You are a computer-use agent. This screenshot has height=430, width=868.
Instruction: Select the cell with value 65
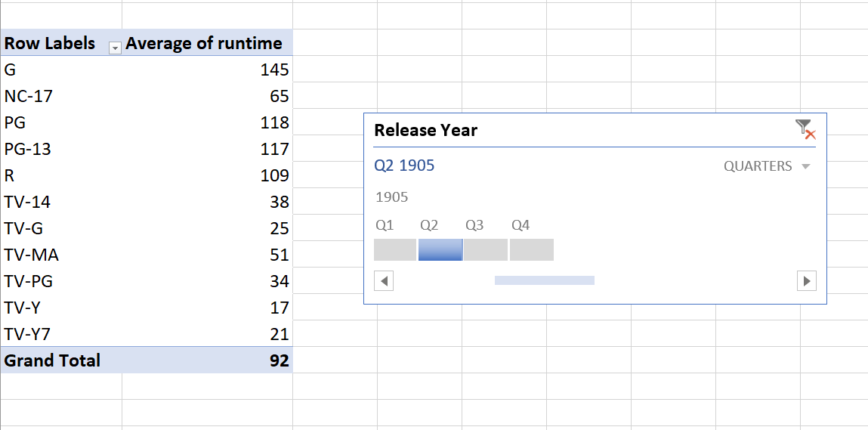coord(207,96)
